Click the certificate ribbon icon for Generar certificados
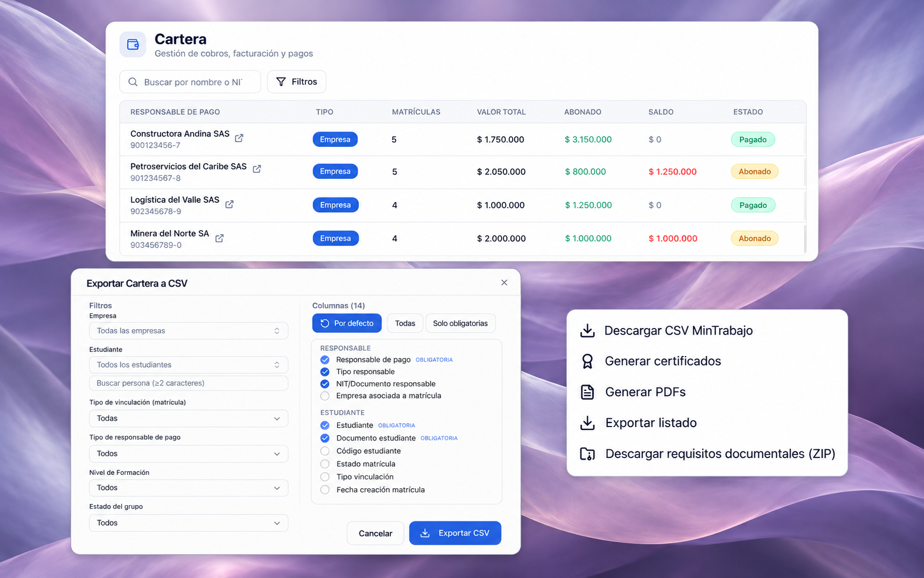Image resolution: width=924 pixels, height=578 pixels. click(587, 361)
